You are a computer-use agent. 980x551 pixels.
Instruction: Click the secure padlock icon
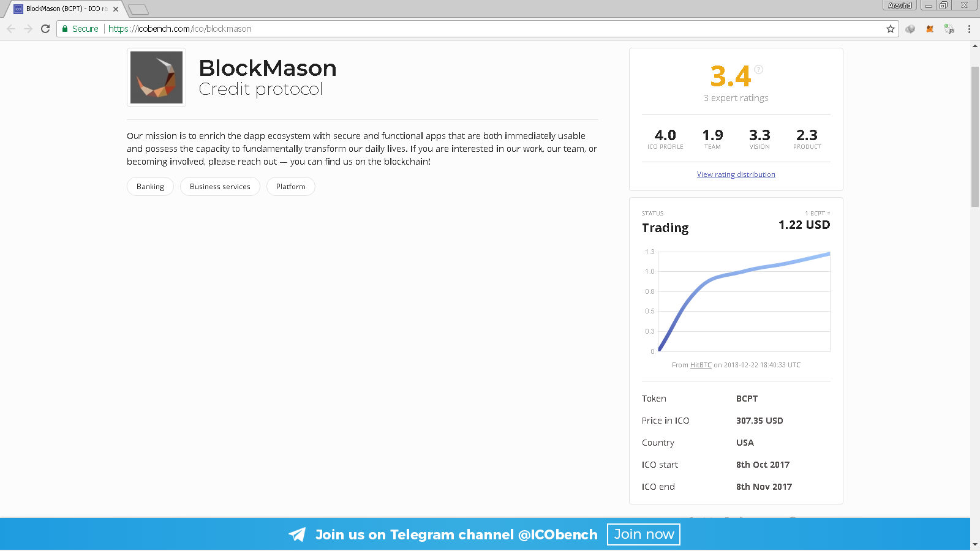coord(65,29)
